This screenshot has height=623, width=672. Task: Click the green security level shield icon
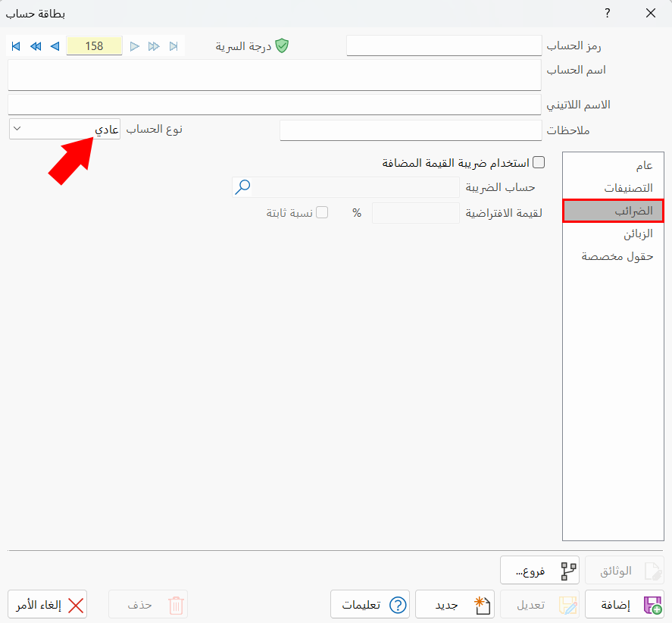282,45
